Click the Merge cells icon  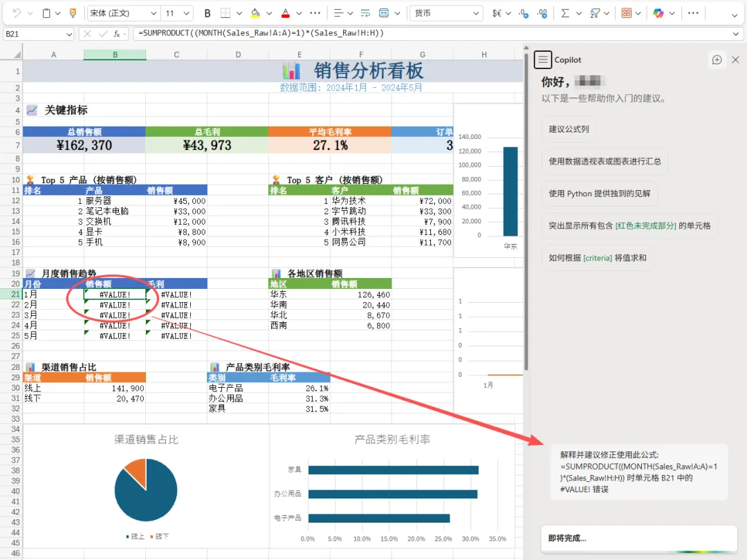coord(383,13)
